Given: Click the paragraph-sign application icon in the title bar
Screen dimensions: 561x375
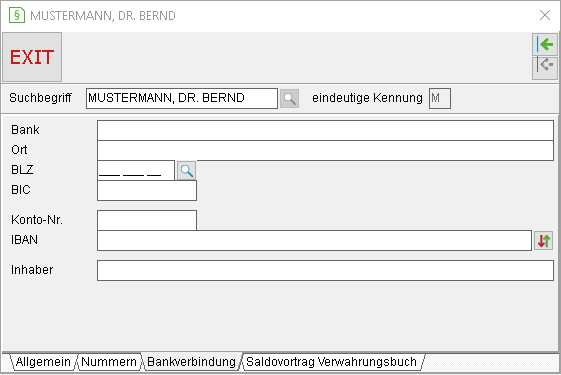Looking at the screenshot, I should click(17, 15).
